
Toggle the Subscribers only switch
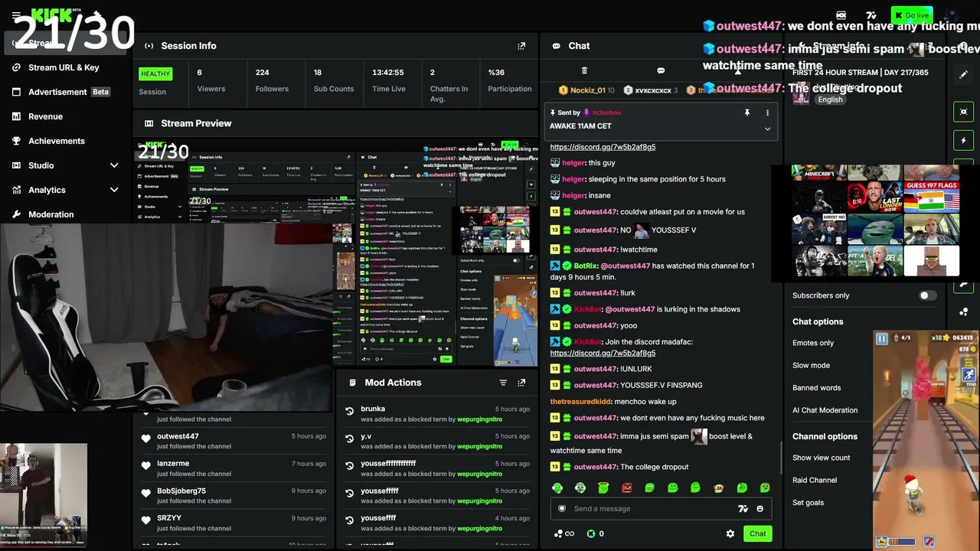[927, 295]
